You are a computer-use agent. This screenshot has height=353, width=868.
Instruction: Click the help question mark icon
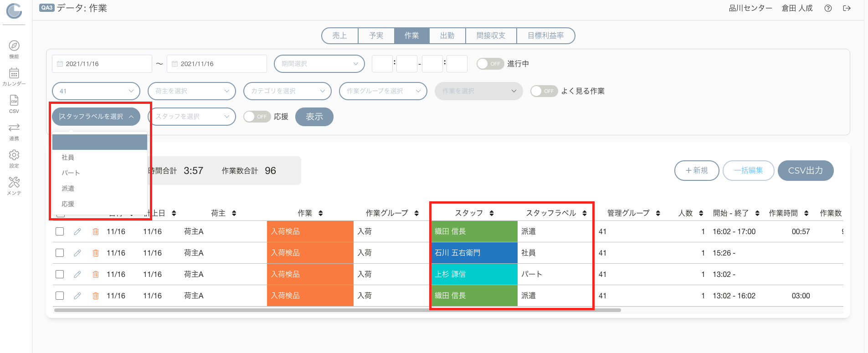[x=828, y=8]
